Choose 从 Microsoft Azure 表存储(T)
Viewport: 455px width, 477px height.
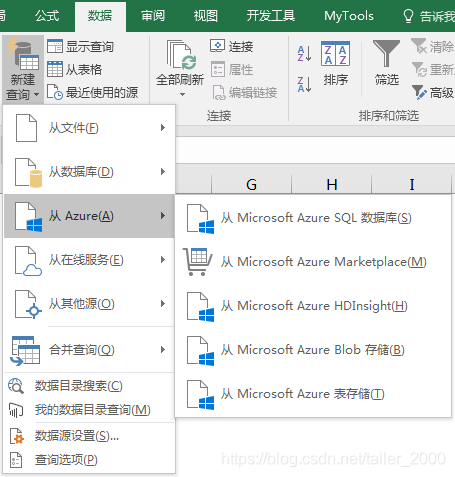[x=313, y=394]
